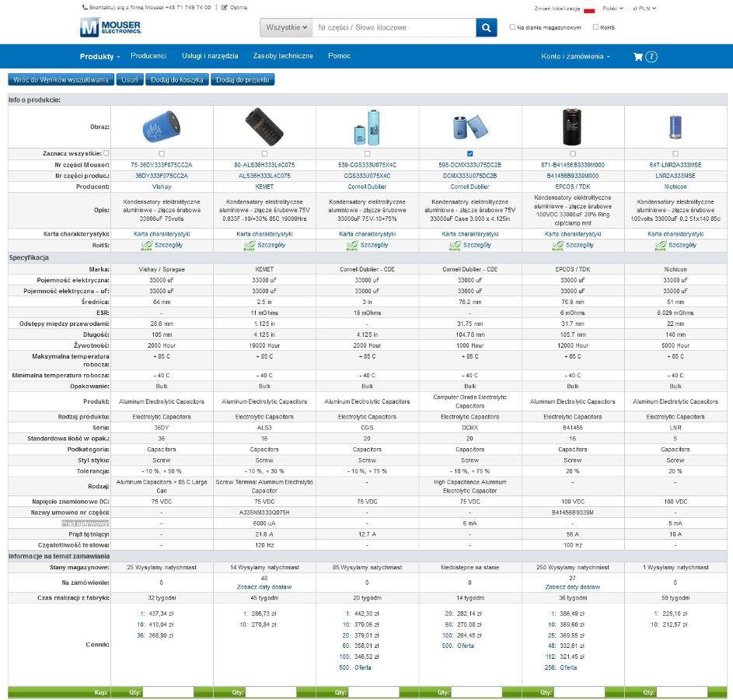Click the 19000 Hour lifetime value

click(264, 346)
